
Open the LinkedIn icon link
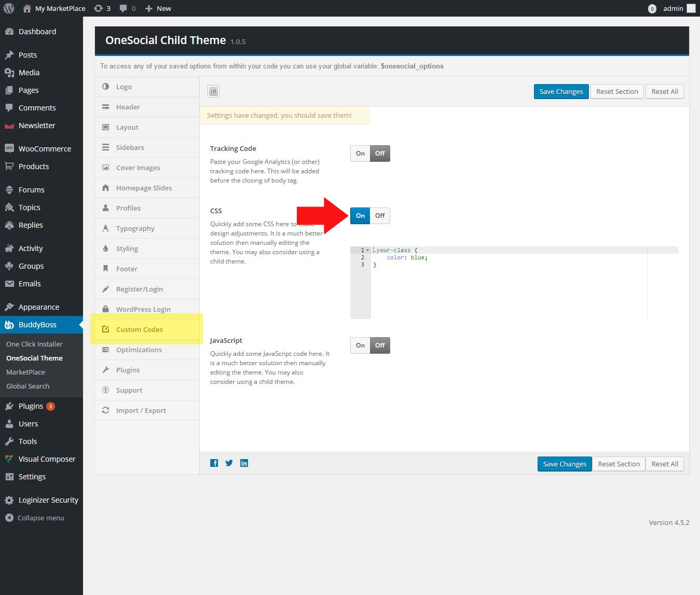[244, 463]
